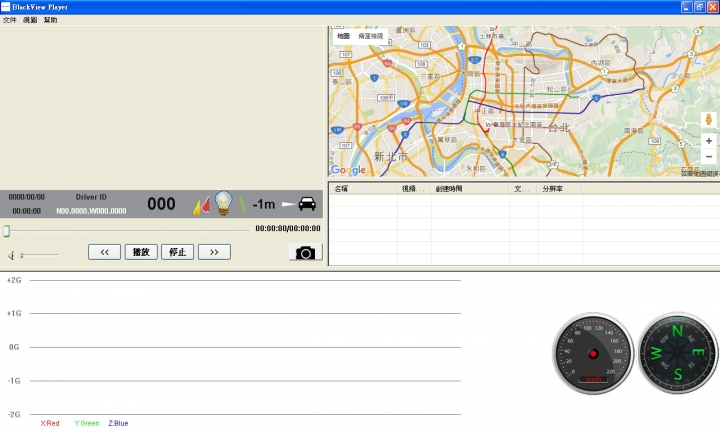Sort the file list by 分辨率 column
720x433 pixels.
click(x=560, y=189)
